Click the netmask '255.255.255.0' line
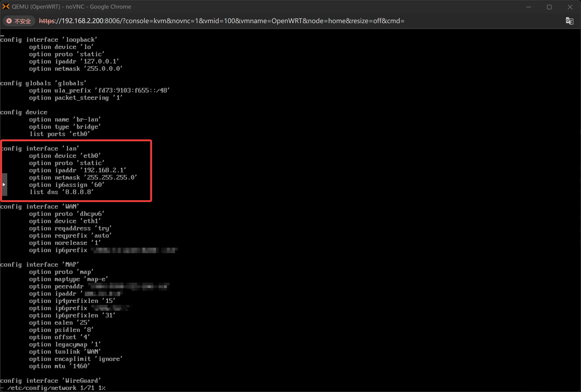The height and width of the screenshot is (392, 581). coord(83,178)
